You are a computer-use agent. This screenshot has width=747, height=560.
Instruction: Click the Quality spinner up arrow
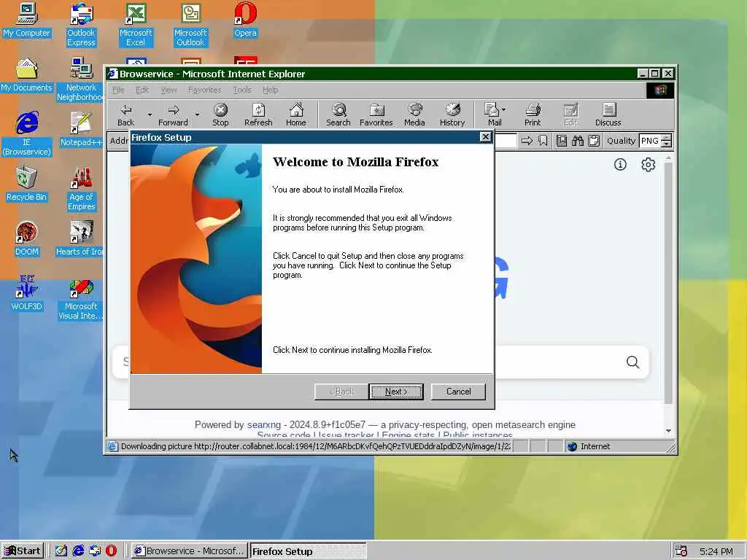point(667,137)
